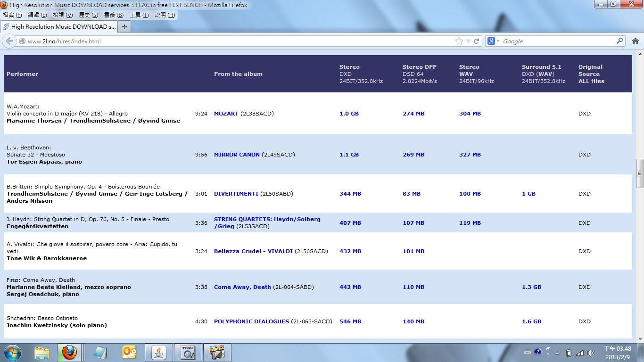This screenshot has height=362, width=644.
Task: Open the 說明 (H) menu
Action: click(165, 15)
